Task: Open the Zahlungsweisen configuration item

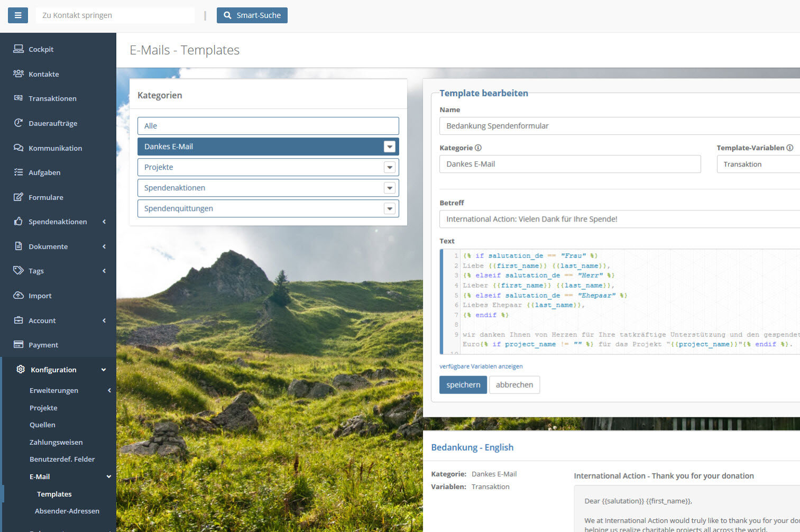Action: coord(56,442)
